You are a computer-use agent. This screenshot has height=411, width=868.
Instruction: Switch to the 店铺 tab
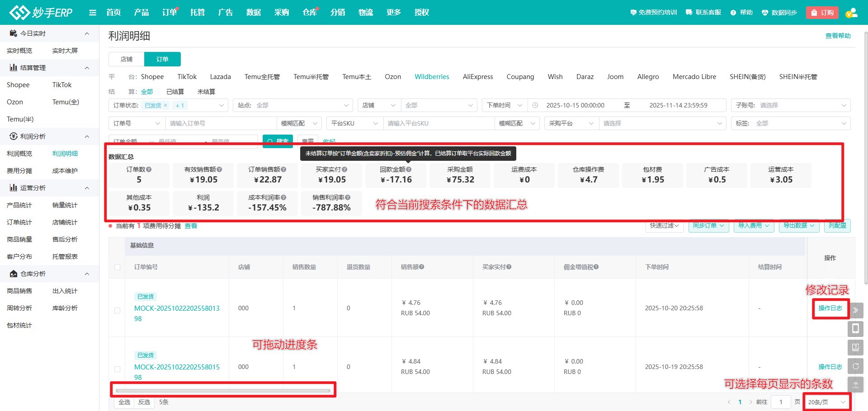pyautogui.click(x=127, y=59)
